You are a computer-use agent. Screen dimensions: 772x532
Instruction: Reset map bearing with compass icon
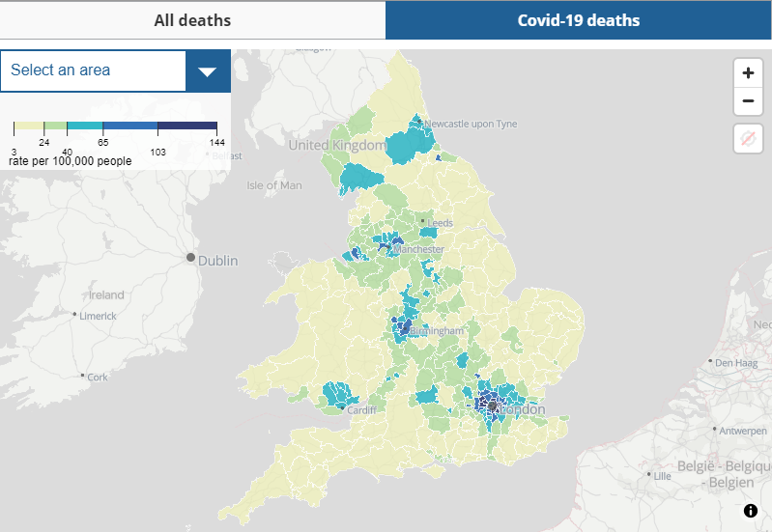click(x=747, y=139)
